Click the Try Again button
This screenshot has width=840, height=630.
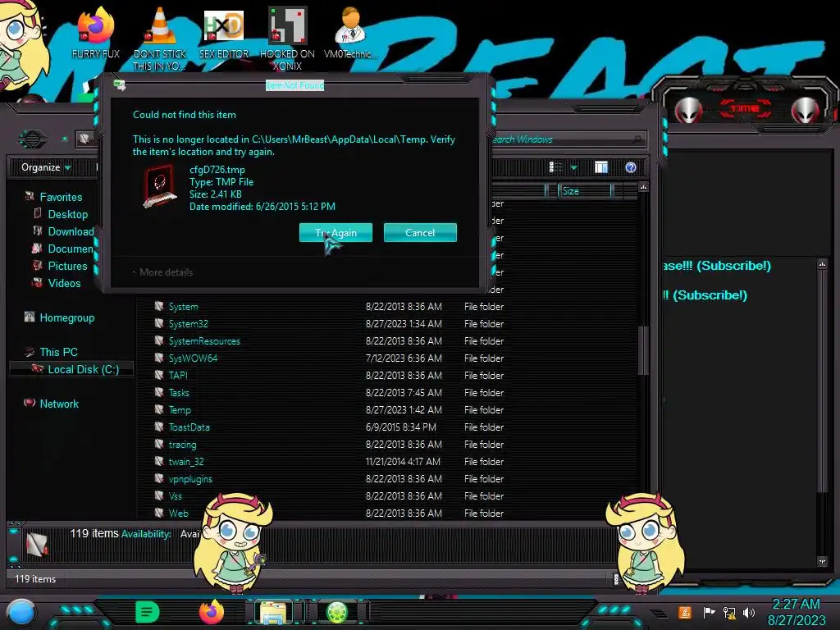tap(336, 232)
